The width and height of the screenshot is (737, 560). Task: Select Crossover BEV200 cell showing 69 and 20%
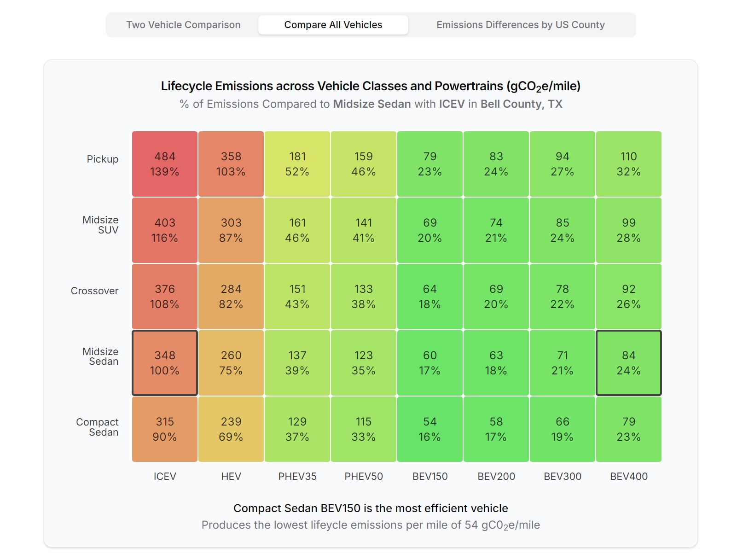tap(496, 297)
